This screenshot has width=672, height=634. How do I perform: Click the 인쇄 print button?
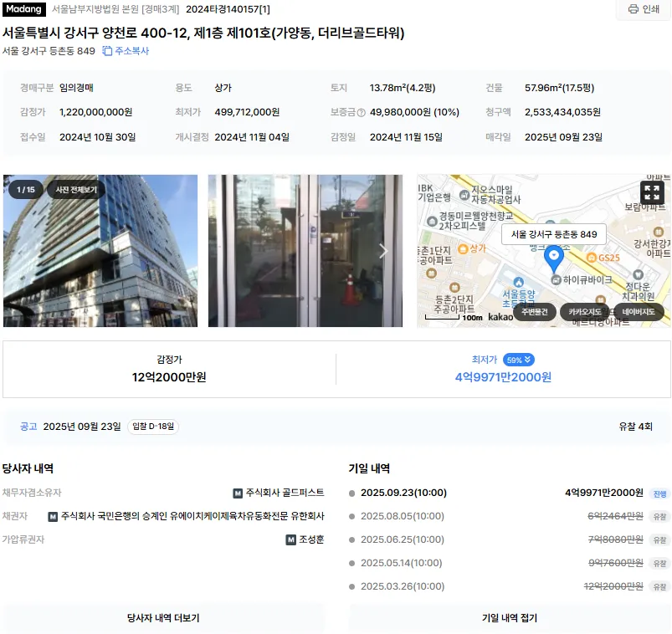[644, 9]
